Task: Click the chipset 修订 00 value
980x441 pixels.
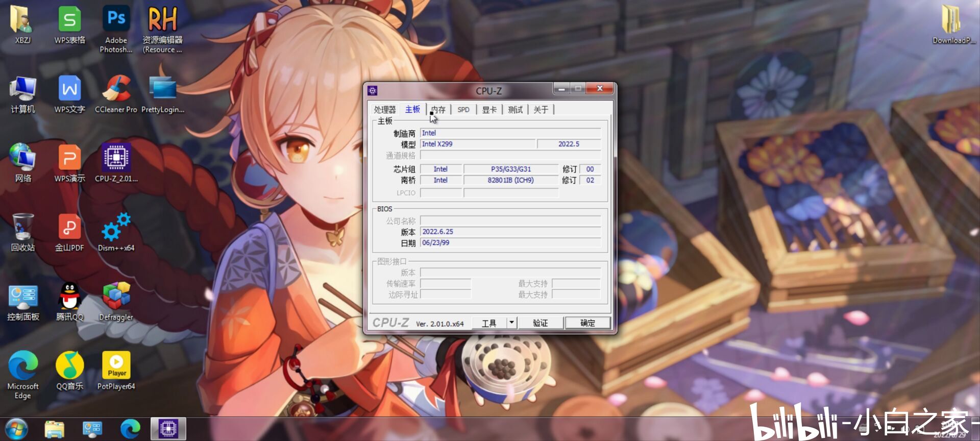Action: [x=590, y=169]
